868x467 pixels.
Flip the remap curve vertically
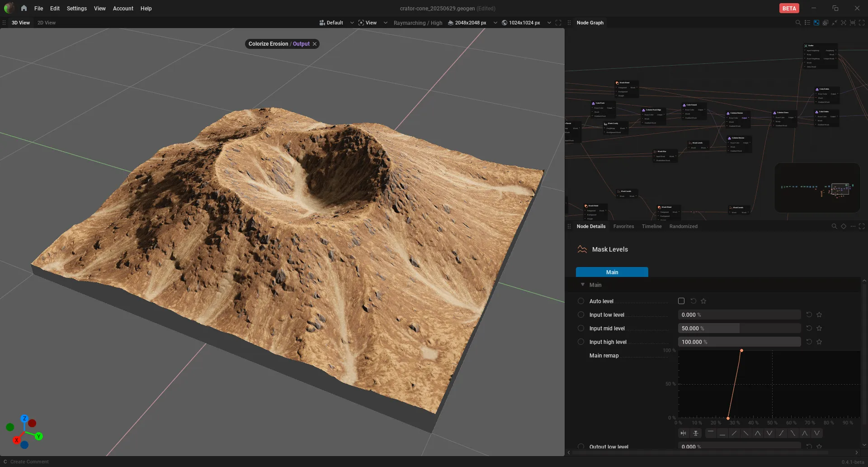[x=696, y=433]
